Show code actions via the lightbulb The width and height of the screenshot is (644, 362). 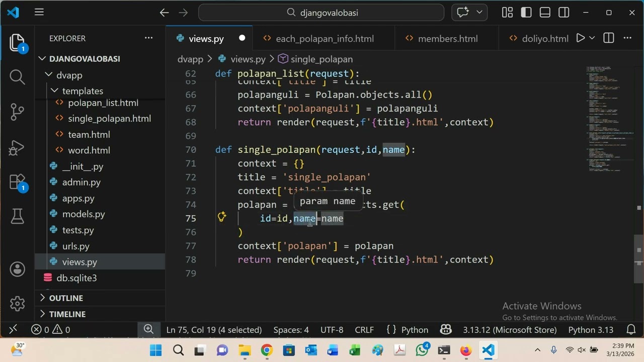[x=222, y=217]
